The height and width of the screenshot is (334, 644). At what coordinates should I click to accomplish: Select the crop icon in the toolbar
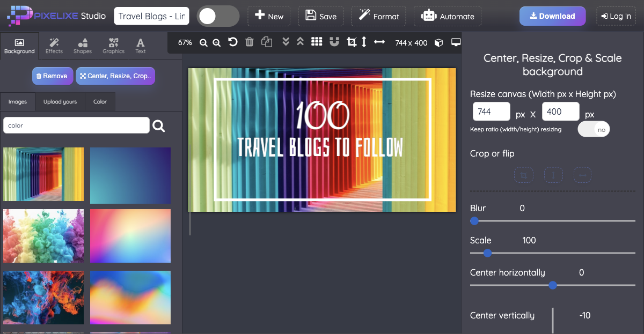click(x=352, y=42)
